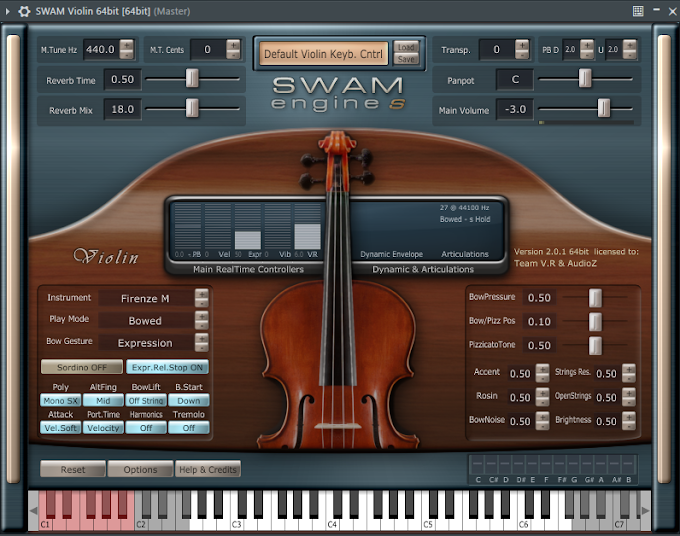Adjust the Reverb Mix slider handle
680x536 pixels.
click(192, 108)
